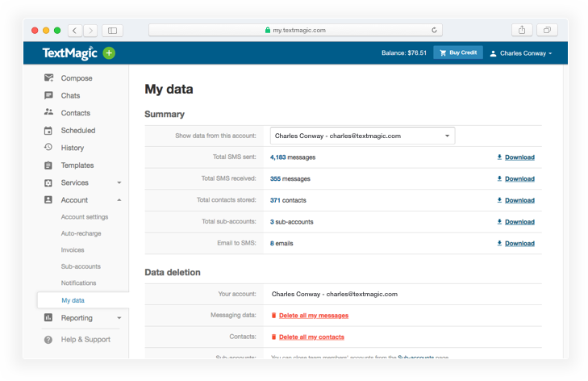
Task: Open the TextMagic logo home link
Action: point(69,53)
